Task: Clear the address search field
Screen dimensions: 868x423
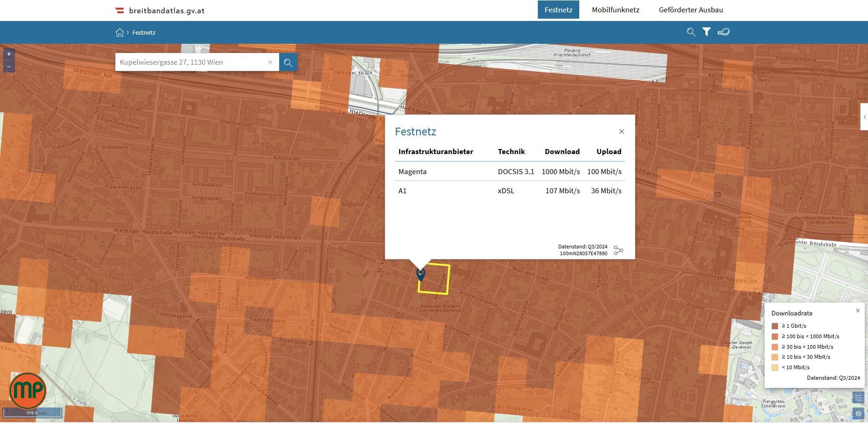Action: point(270,62)
